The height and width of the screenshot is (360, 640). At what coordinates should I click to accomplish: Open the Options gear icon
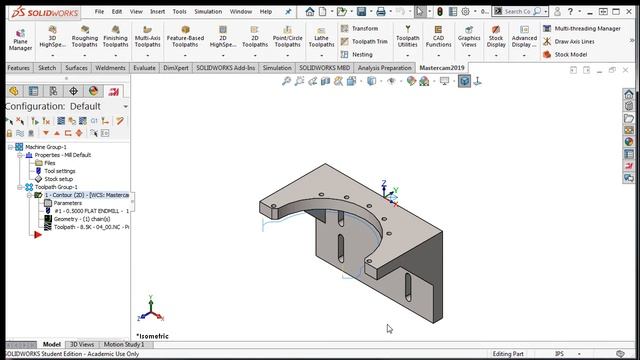click(x=465, y=11)
